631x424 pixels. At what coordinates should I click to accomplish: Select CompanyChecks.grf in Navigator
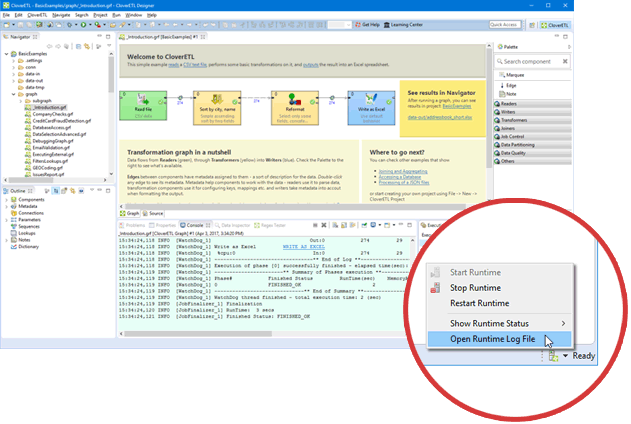click(49, 114)
